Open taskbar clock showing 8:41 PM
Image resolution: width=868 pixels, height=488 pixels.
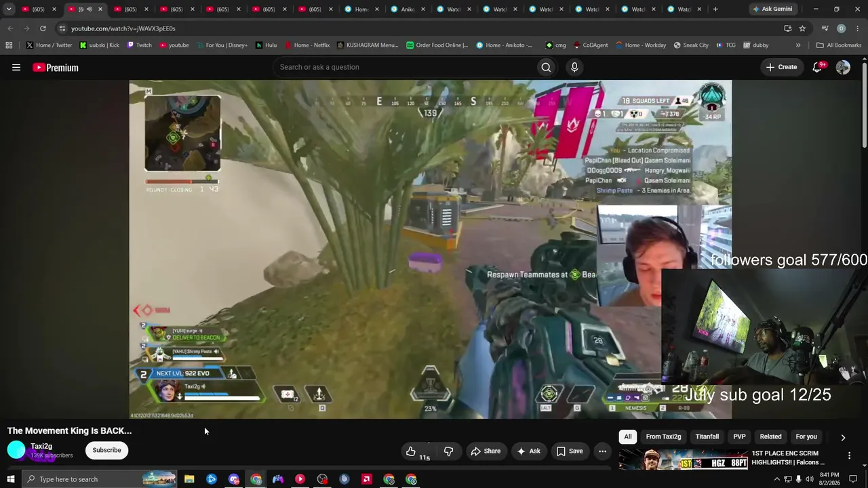[829, 479]
